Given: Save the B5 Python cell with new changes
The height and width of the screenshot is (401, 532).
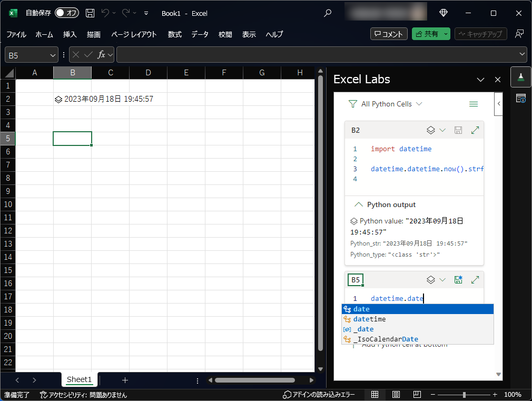Looking at the screenshot, I should (458, 280).
